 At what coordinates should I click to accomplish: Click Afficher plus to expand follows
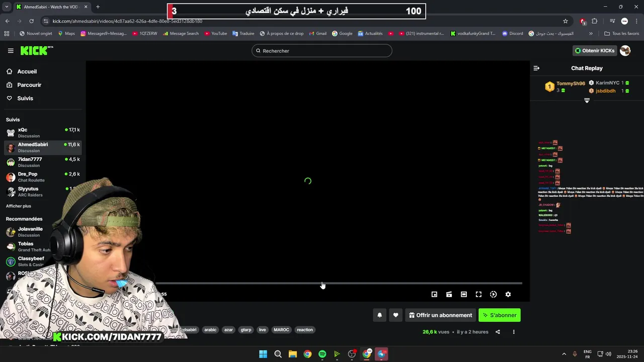(x=19, y=206)
